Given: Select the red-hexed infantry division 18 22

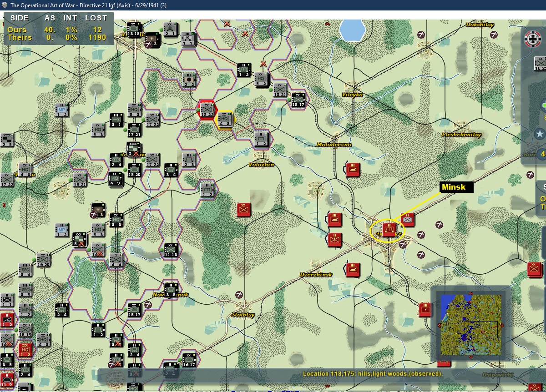Looking at the screenshot, I should [x=207, y=111].
